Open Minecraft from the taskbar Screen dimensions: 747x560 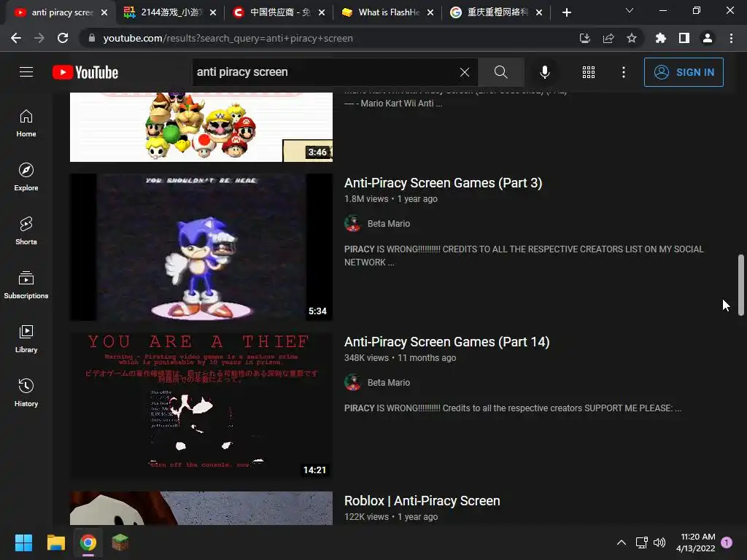(x=120, y=542)
